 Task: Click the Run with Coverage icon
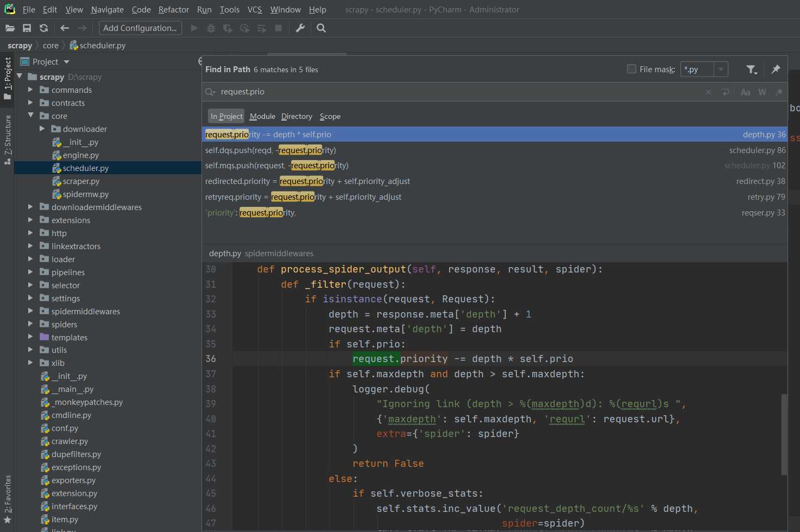228,28
